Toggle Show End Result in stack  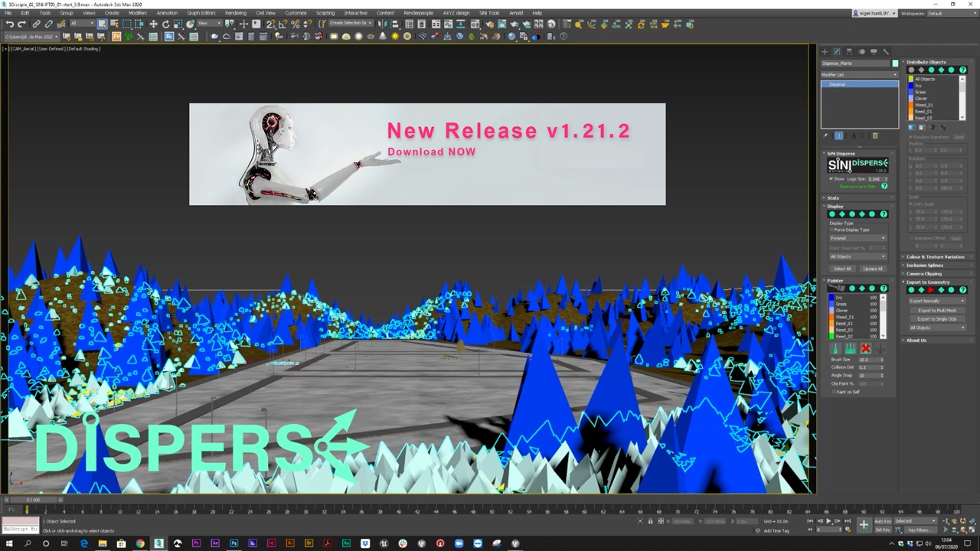pyautogui.click(x=838, y=135)
